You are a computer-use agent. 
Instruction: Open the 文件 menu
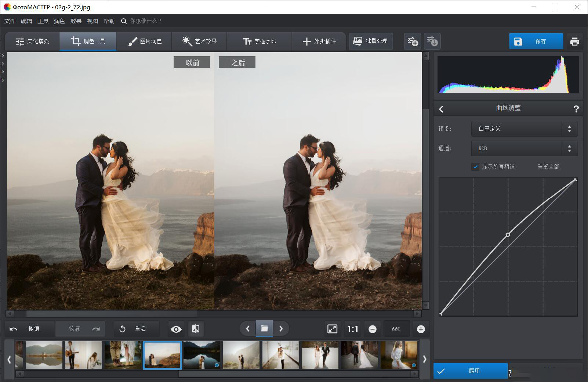click(x=10, y=21)
